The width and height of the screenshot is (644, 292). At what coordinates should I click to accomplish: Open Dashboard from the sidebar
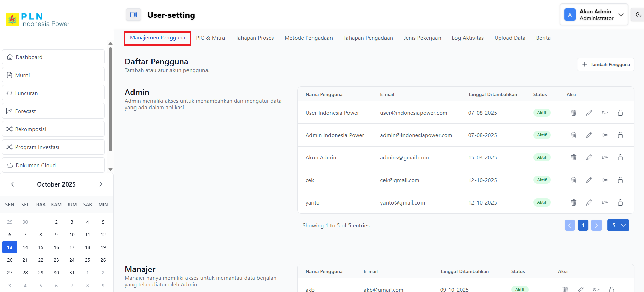coord(53,57)
